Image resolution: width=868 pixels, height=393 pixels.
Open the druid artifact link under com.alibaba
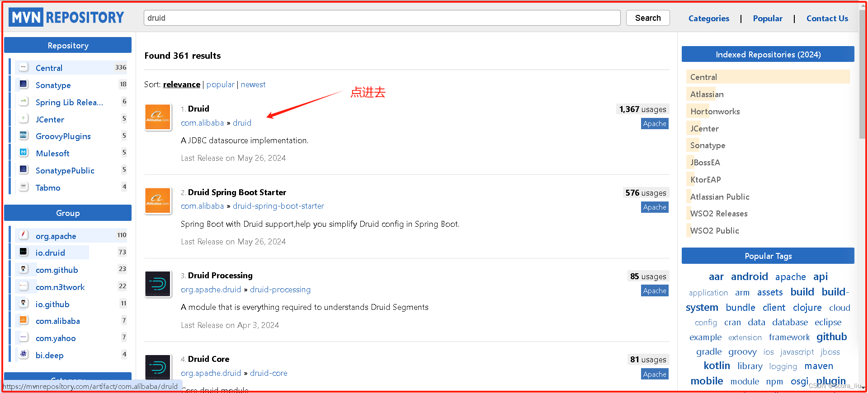coord(242,123)
